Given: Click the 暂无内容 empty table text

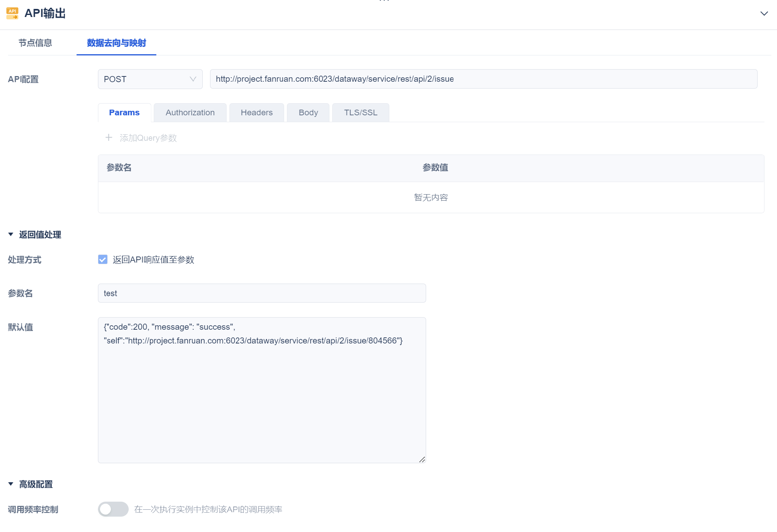Looking at the screenshot, I should 431,197.
